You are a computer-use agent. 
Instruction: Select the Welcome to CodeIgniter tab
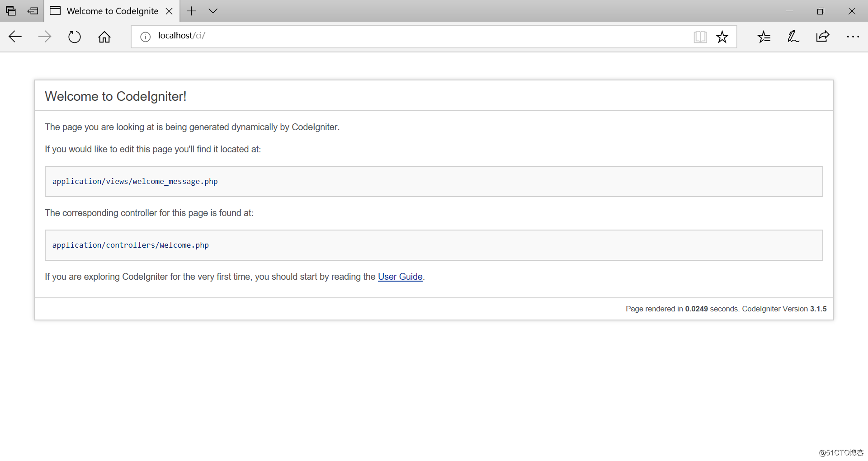pyautogui.click(x=112, y=11)
